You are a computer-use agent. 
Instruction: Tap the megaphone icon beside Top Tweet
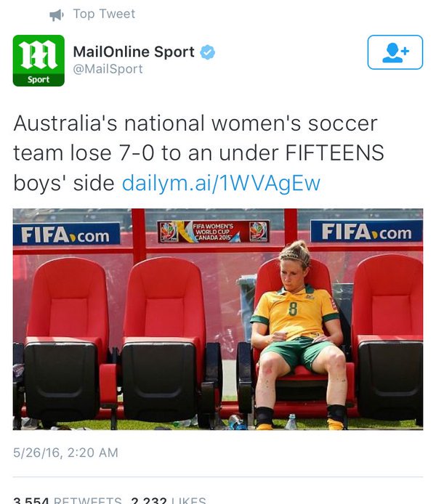pyautogui.click(x=56, y=15)
